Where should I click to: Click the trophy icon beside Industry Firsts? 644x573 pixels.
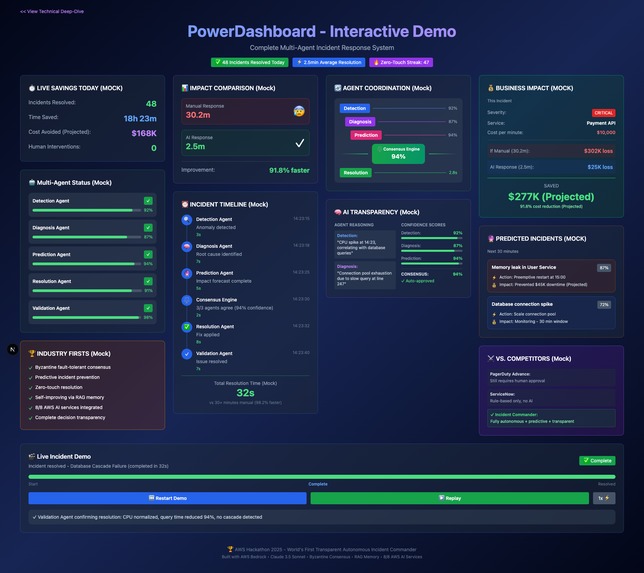pyautogui.click(x=32, y=353)
